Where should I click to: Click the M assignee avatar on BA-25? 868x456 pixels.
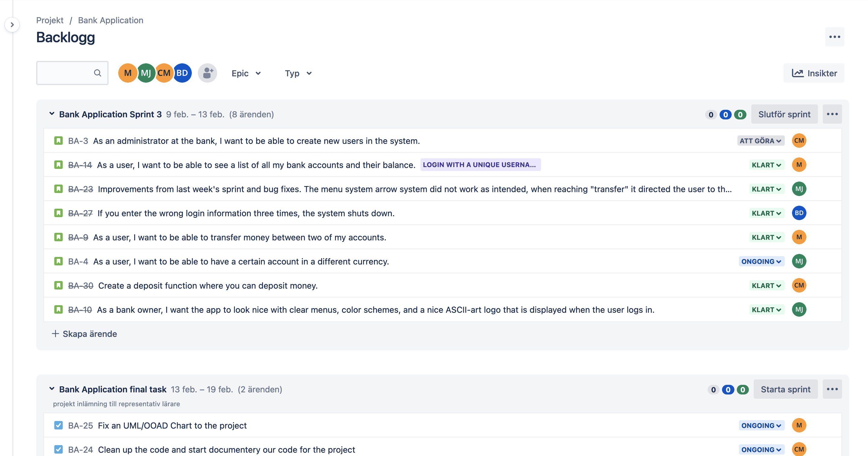click(799, 425)
